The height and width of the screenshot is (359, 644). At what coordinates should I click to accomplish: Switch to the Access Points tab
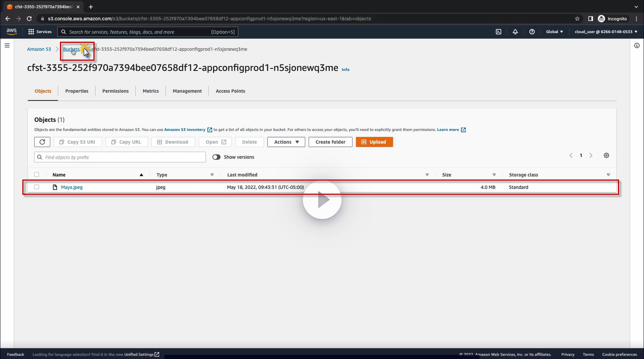pos(230,91)
